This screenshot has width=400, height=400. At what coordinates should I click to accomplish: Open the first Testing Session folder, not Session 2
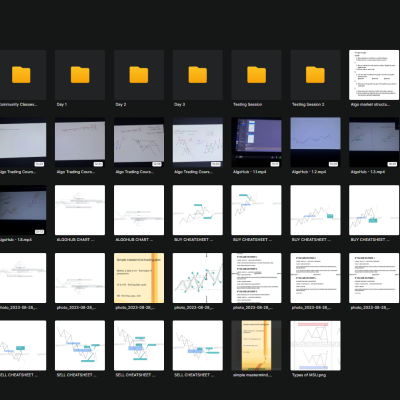(x=256, y=75)
